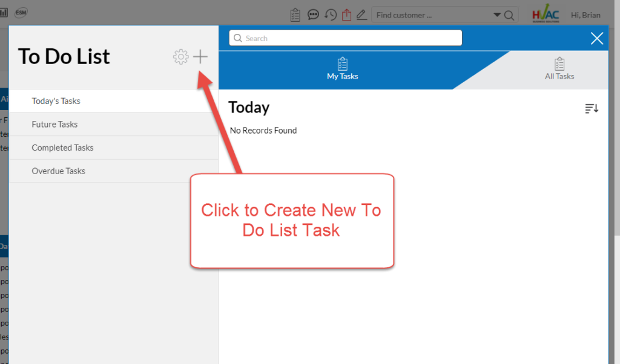Screen dimensions: 620x364
Task: Open the To Do List clipboard icon
Action: [x=295, y=15]
